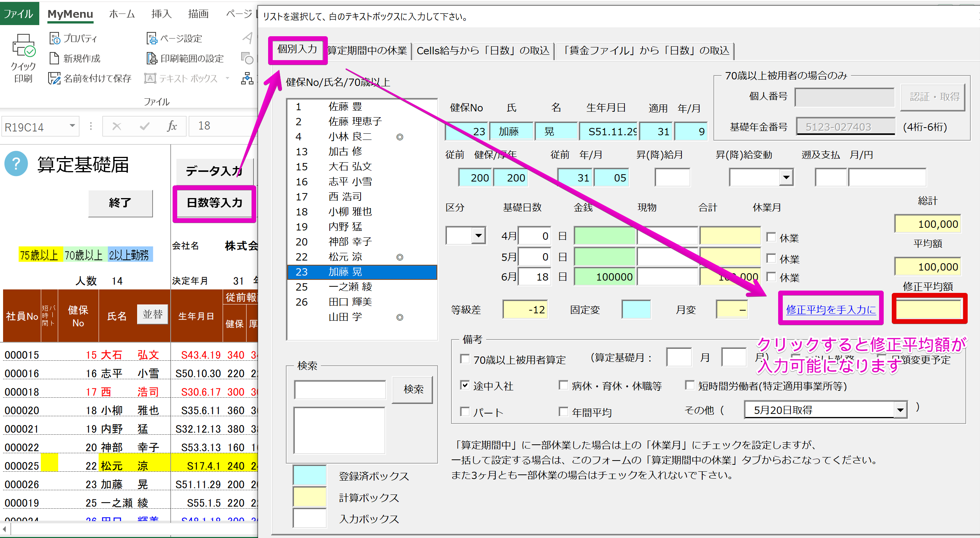Check the 年間平均 checkbox

pyautogui.click(x=564, y=412)
